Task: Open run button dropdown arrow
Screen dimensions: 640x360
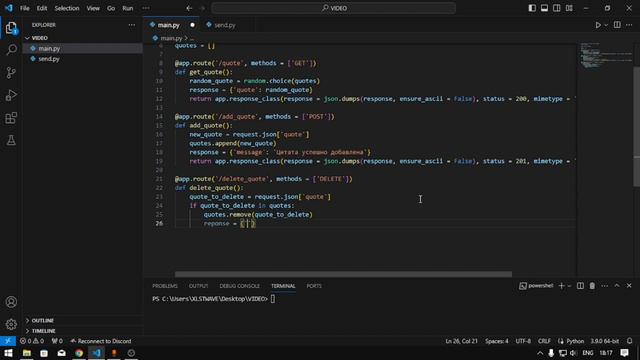Action: (x=606, y=25)
